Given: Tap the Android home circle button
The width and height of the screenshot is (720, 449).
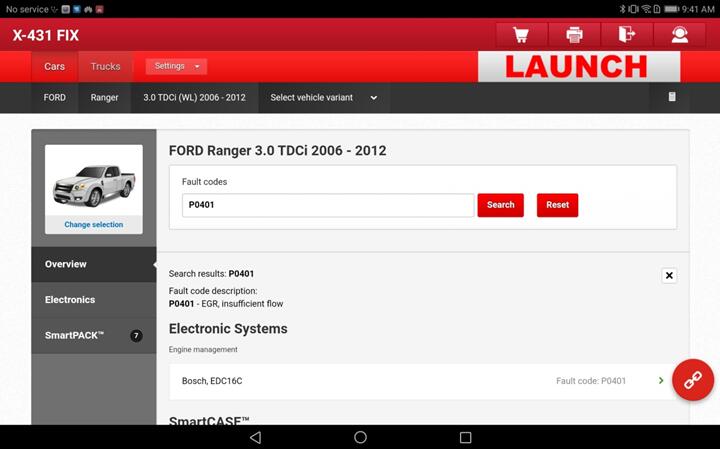Looking at the screenshot, I should tap(360, 437).
